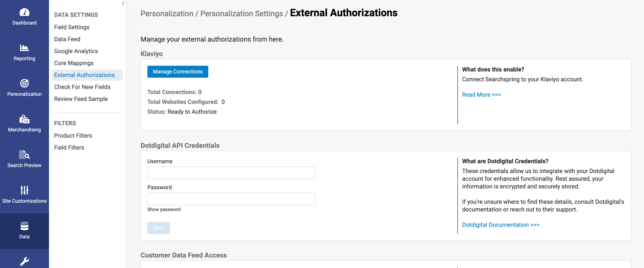Go to Google Analytics settings
This screenshot has width=644, height=268.
pyautogui.click(x=76, y=51)
